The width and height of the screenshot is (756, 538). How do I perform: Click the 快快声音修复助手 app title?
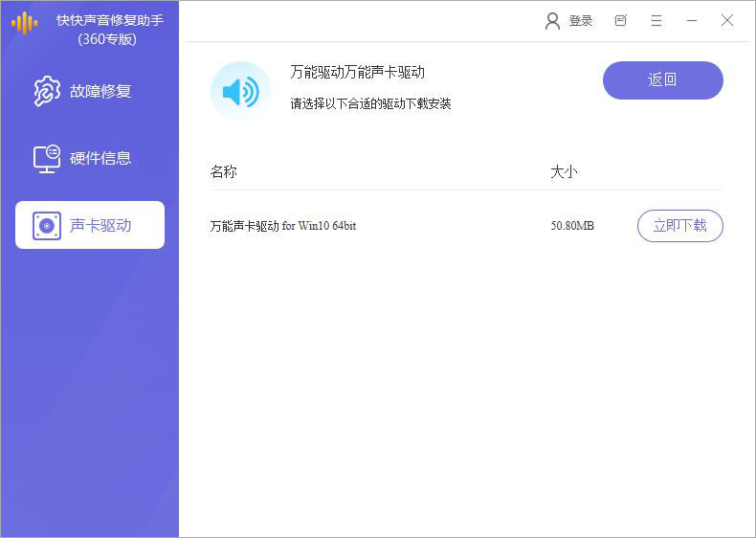pos(110,20)
